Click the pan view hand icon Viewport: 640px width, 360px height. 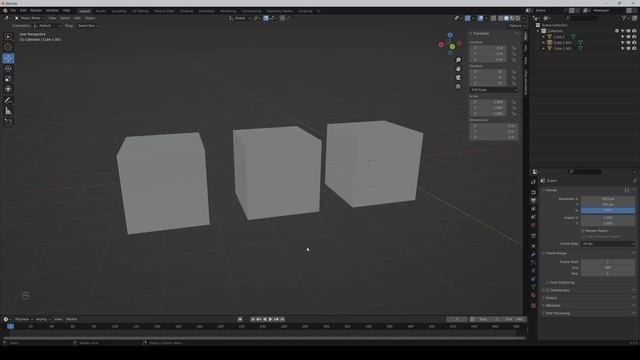(458, 69)
